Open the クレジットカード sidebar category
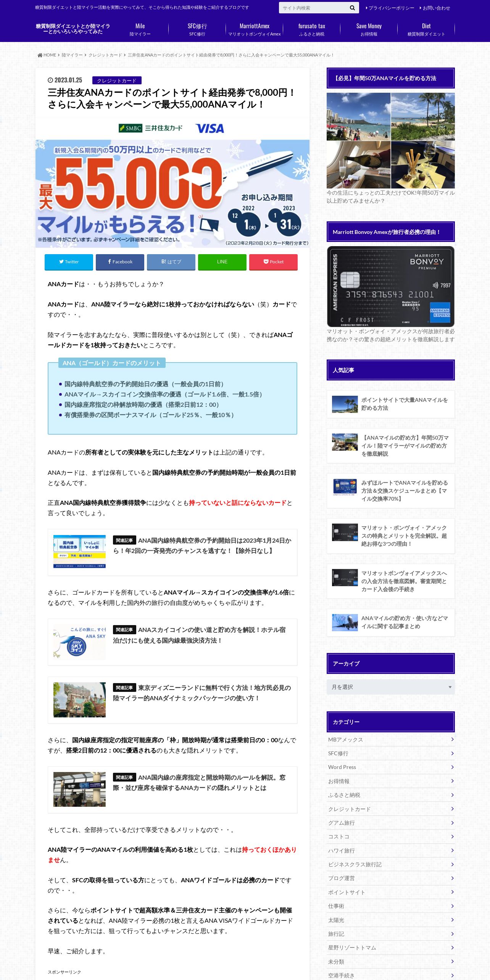The height and width of the screenshot is (980, 490). (x=390, y=809)
